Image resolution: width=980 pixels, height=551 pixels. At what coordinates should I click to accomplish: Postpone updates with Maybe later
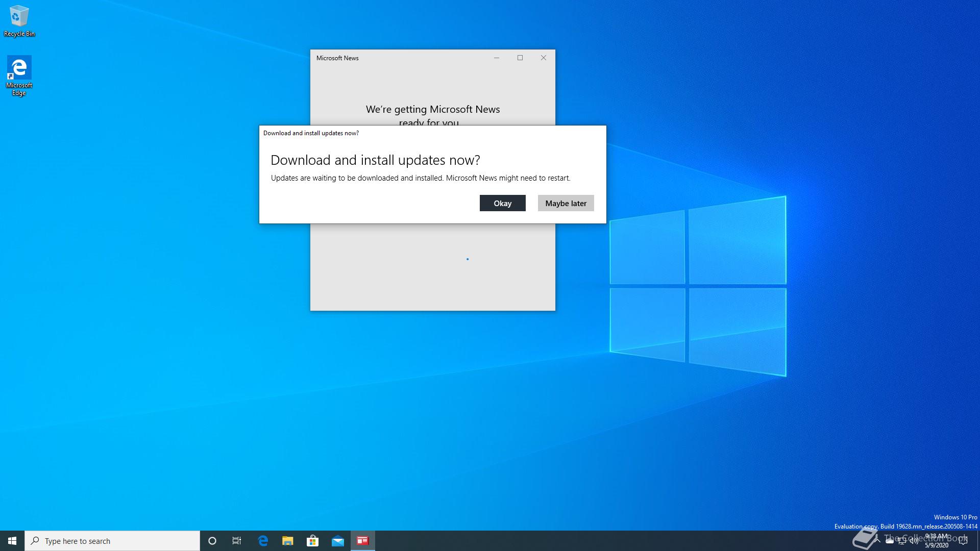[x=566, y=203]
